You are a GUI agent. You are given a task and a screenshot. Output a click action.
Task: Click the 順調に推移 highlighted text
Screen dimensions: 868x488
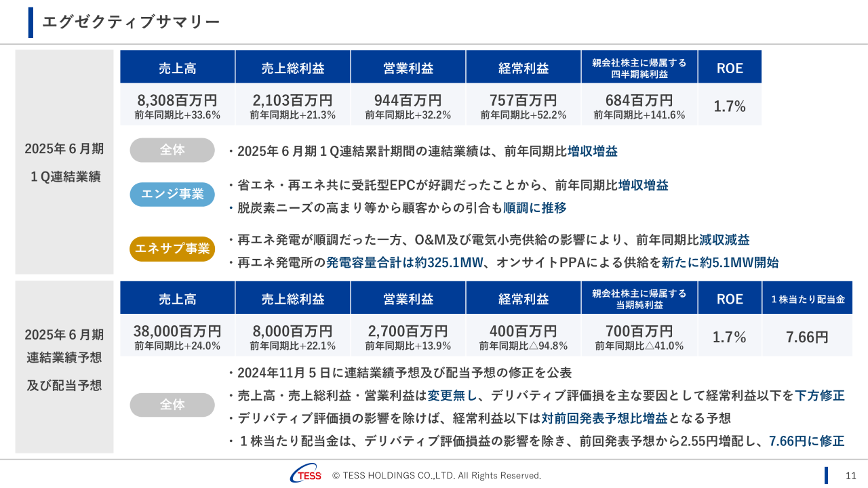click(x=534, y=208)
